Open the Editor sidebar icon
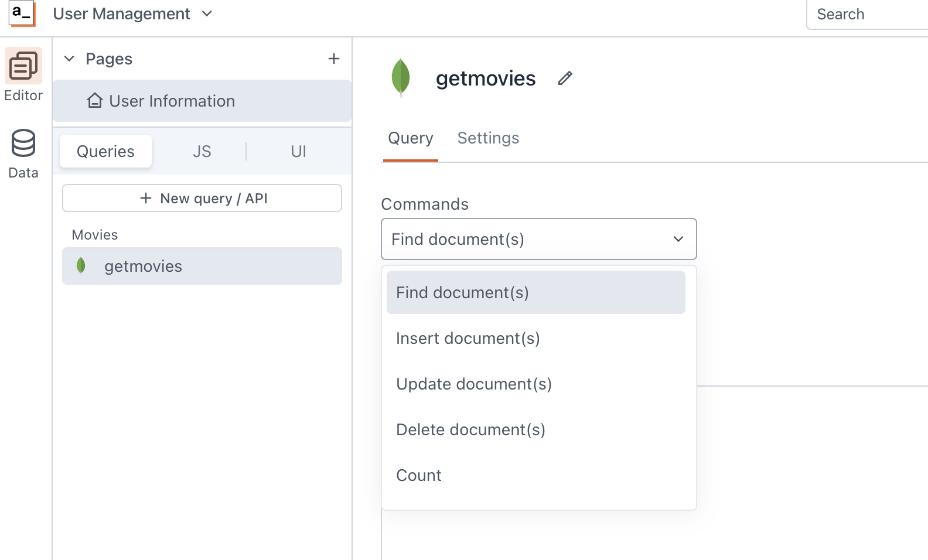This screenshot has width=928, height=560. pos(23,66)
